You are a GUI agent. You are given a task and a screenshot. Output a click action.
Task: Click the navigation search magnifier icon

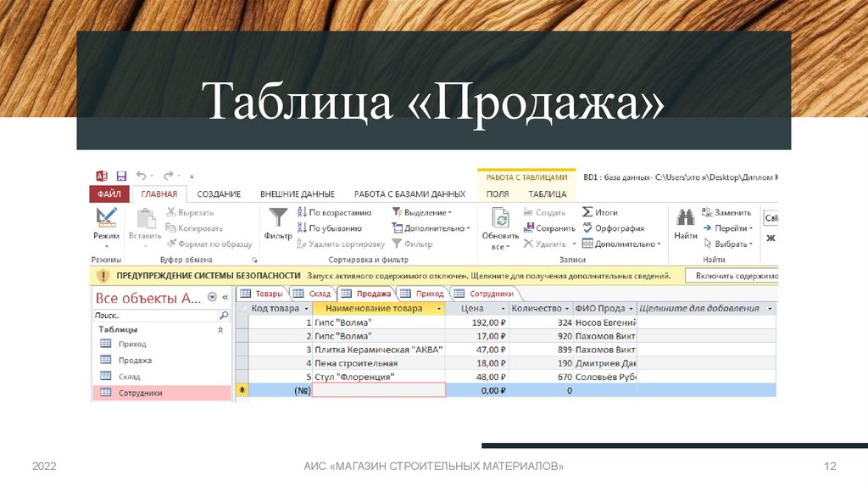224,316
